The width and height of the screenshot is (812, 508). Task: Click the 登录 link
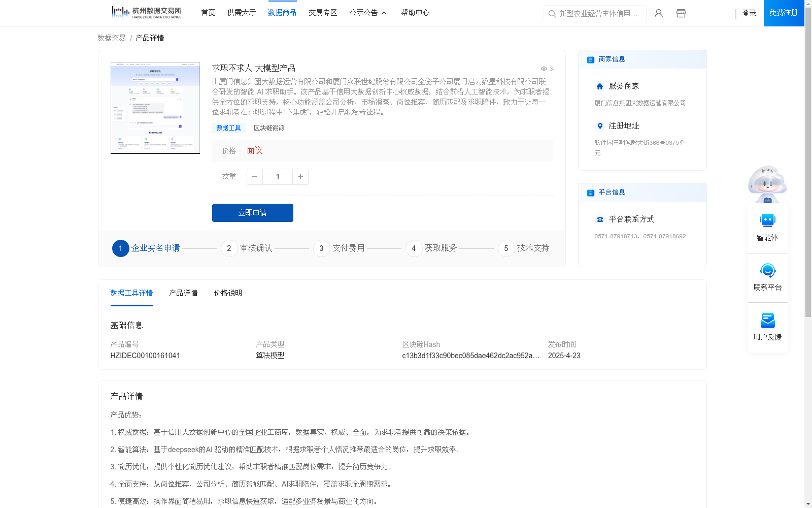pyautogui.click(x=749, y=13)
